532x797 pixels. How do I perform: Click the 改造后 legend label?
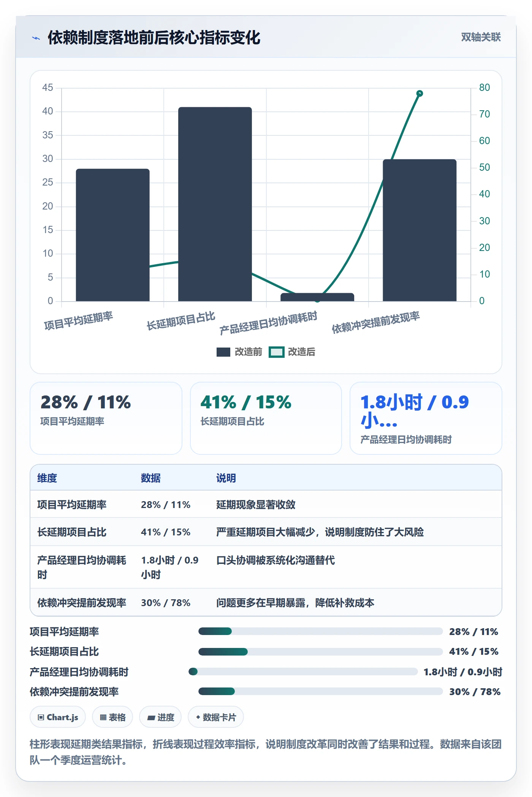pos(302,352)
